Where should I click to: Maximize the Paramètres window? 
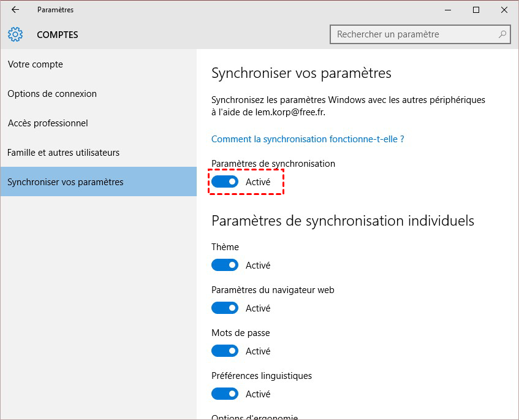point(476,10)
